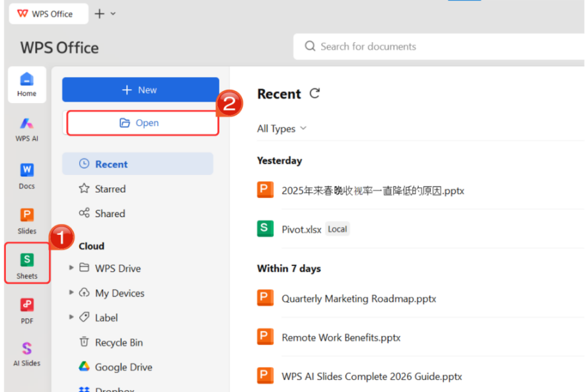588x392 pixels.
Task: Open new tab options dropdown arrow
Action: click(113, 14)
